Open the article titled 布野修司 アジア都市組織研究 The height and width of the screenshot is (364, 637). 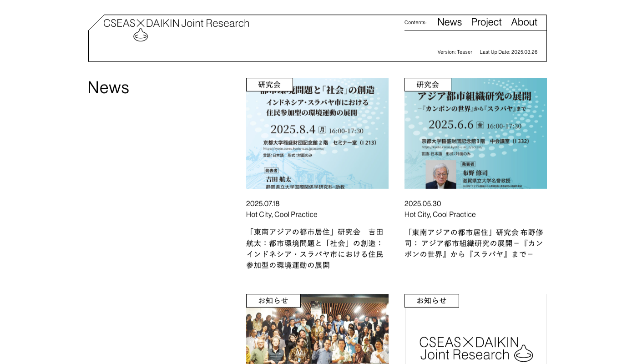(x=474, y=243)
